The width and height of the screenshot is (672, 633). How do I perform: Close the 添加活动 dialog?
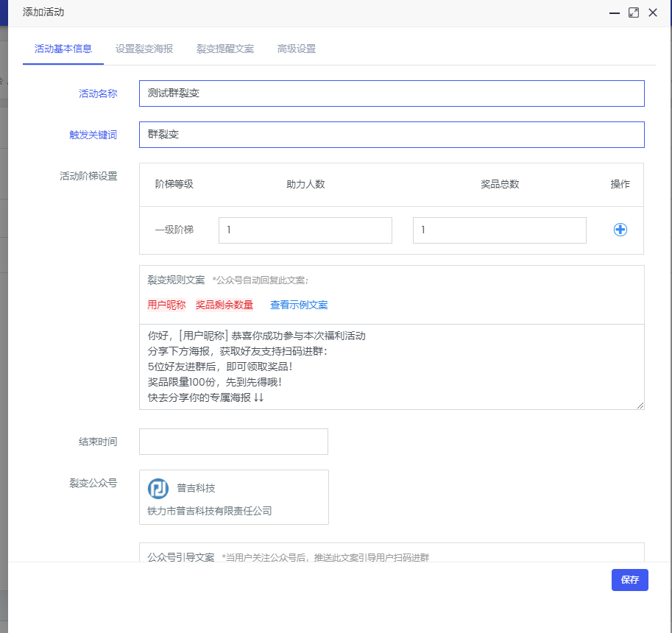click(653, 13)
